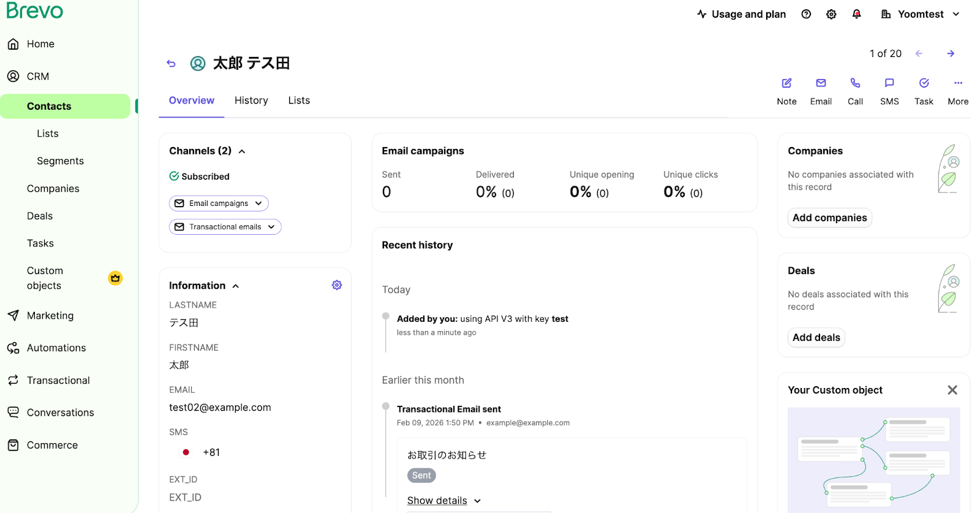Open the More actions ellipsis menu
The height and width of the screenshot is (513, 980).
click(x=958, y=83)
